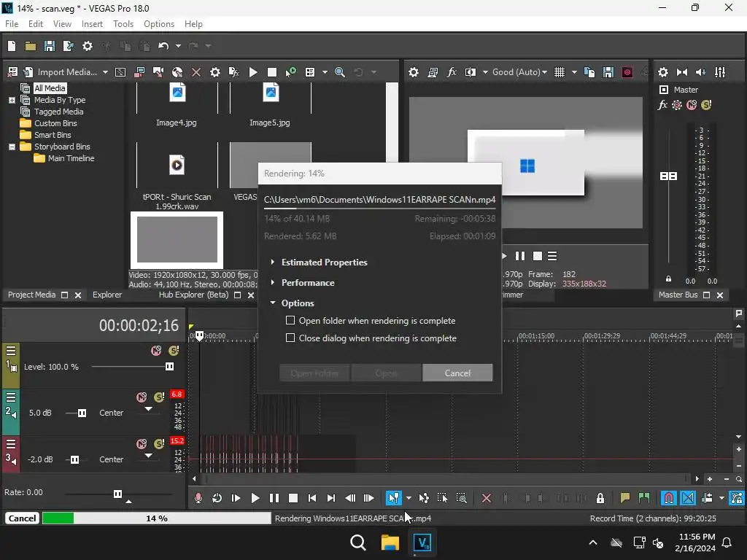Screen dimensions: 747x560
Task: Click the record microphone icon in transport
Action: [x=198, y=498]
